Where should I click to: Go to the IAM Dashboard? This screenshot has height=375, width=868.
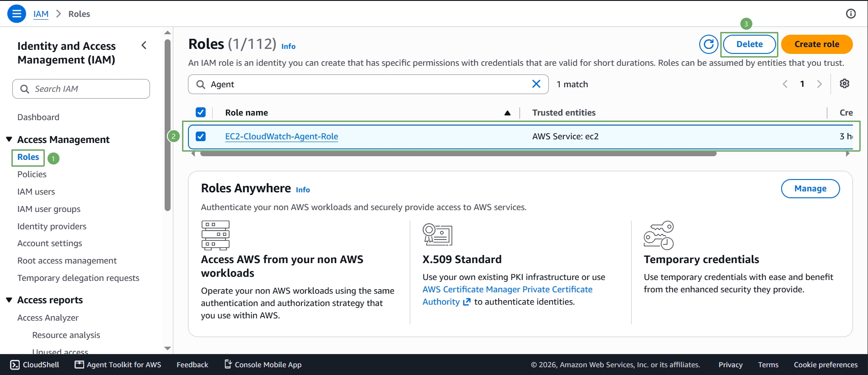click(x=38, y=117)
